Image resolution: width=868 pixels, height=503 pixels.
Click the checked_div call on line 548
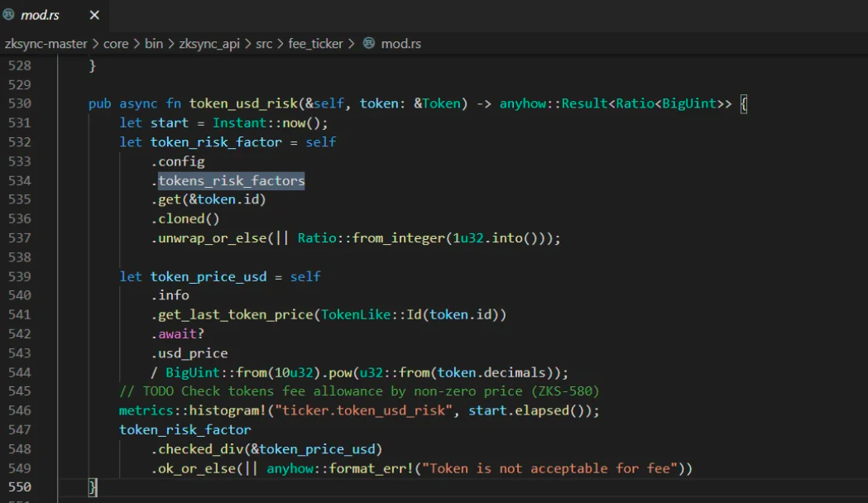pos(201,449)
